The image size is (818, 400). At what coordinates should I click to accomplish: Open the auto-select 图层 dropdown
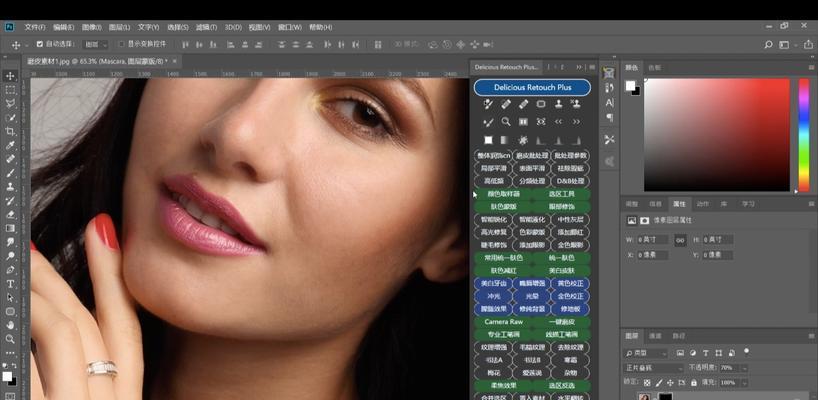click(x=96, y=45)
